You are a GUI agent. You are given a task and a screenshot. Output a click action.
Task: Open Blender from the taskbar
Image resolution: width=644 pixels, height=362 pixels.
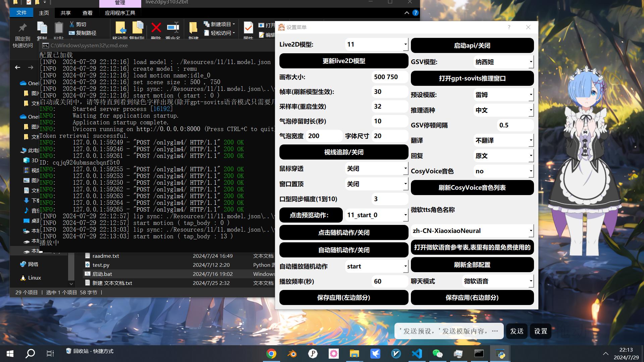[x=292, y=354]
